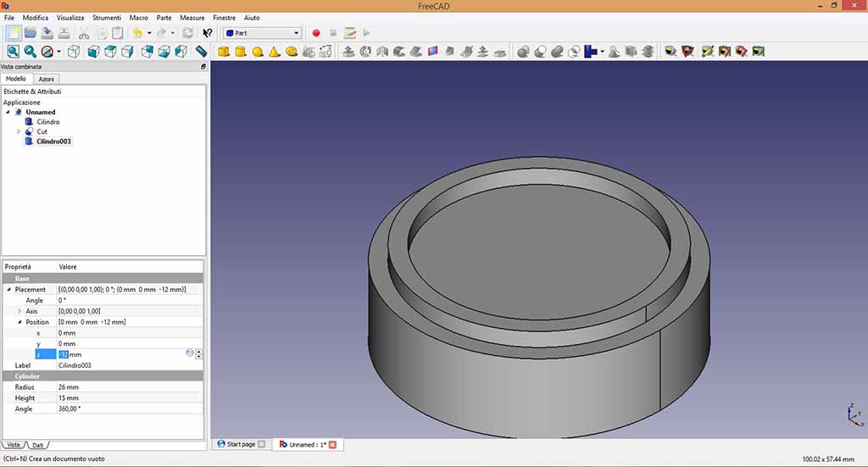This screenshot has width=868, height=467.
Task: Open the Finestre menu
Action: [x=224, y=18]
